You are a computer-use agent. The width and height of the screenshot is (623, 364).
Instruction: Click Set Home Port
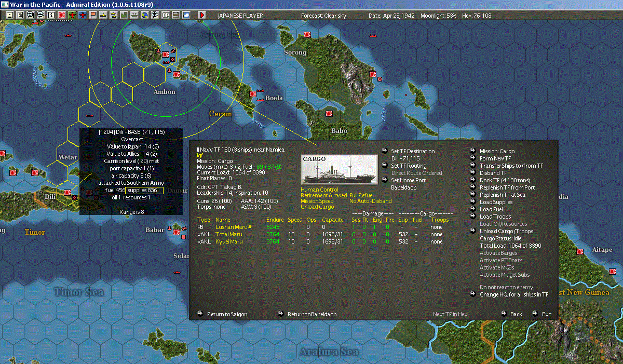[408, 180]
